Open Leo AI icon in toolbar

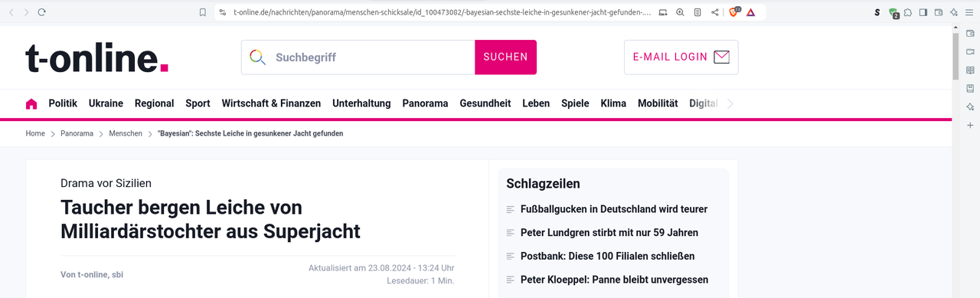coord(954,12)
